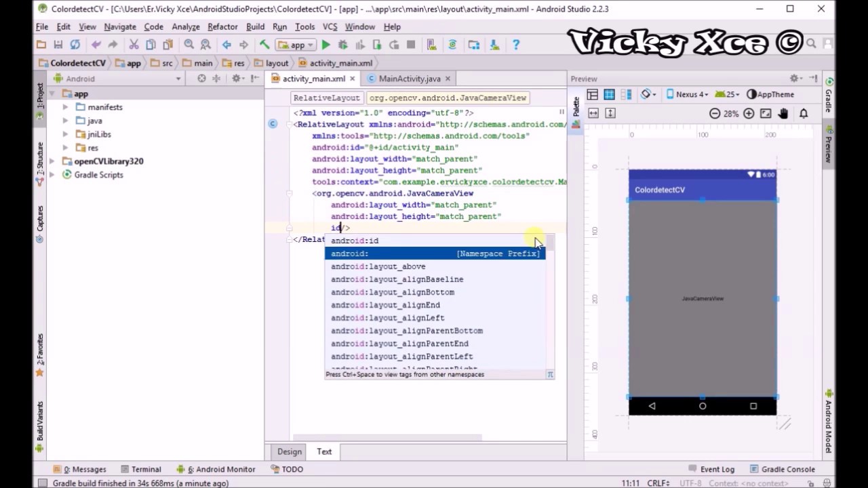
Task: Click the preview warnings bell icon
Action: point(804,114)
